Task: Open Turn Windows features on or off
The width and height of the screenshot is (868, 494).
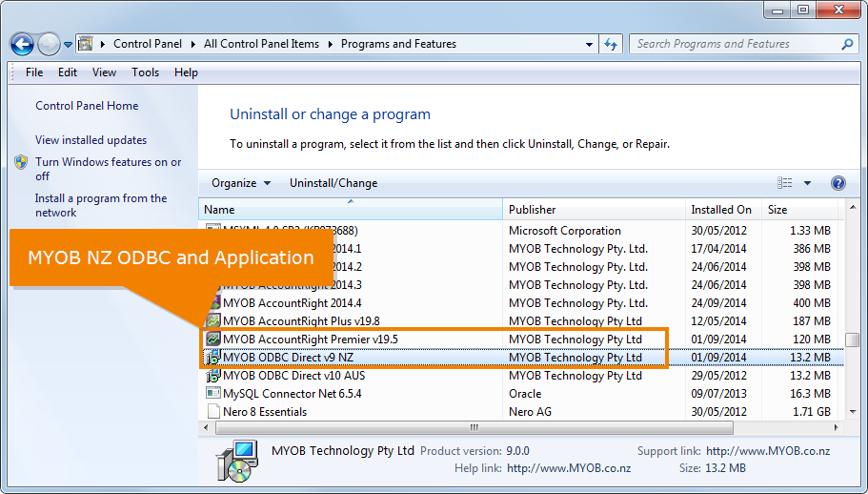Action: click(108, 169)
